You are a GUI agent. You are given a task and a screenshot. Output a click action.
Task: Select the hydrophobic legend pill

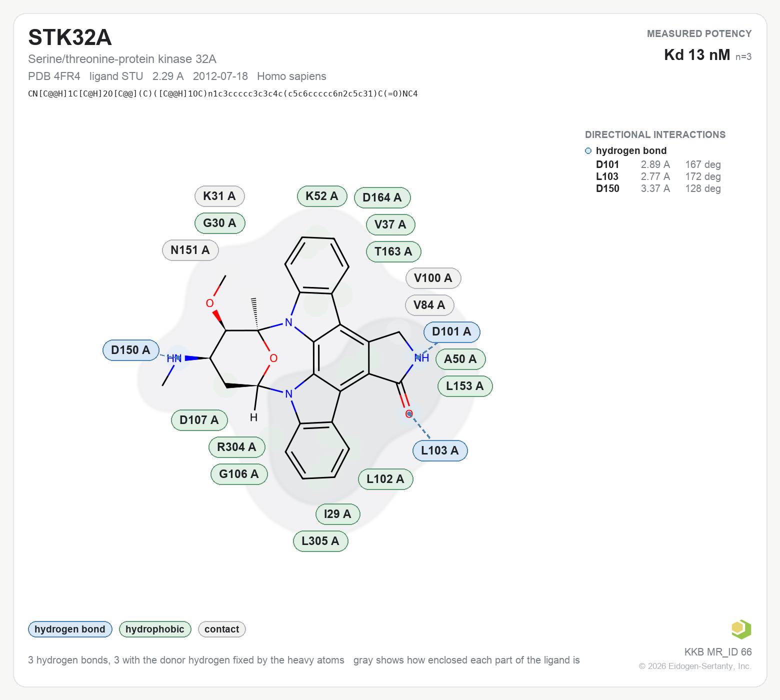tap(155, 629)
